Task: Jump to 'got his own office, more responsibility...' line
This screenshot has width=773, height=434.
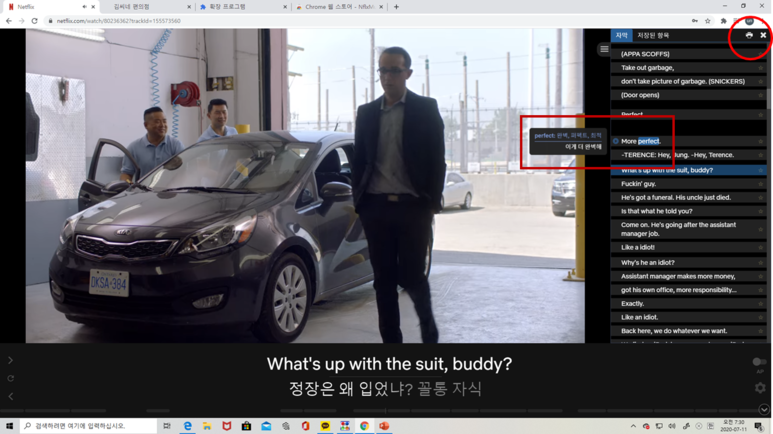Action: point(688,290)
